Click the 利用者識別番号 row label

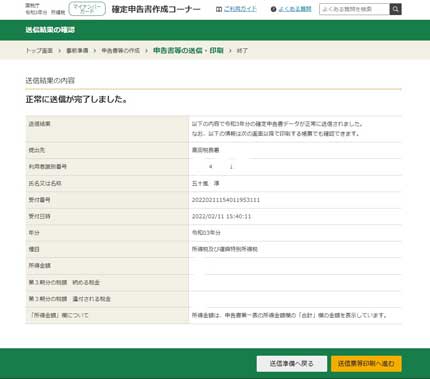pyautogui.click(x=48, y=166)
